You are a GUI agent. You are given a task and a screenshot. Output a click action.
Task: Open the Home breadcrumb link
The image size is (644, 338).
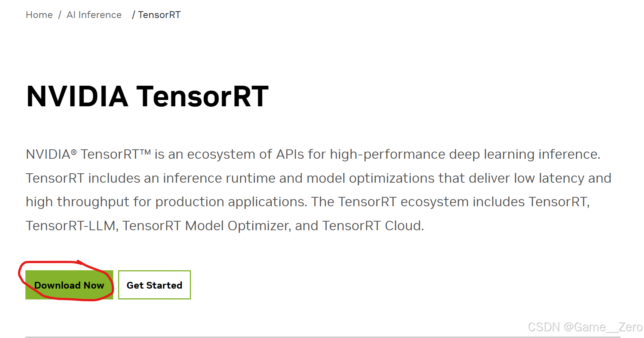[x=39, y=15]
